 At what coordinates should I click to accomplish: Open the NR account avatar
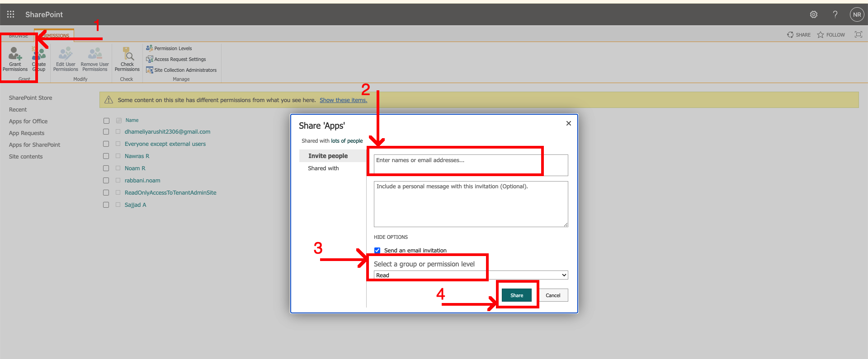pos(857,14)
